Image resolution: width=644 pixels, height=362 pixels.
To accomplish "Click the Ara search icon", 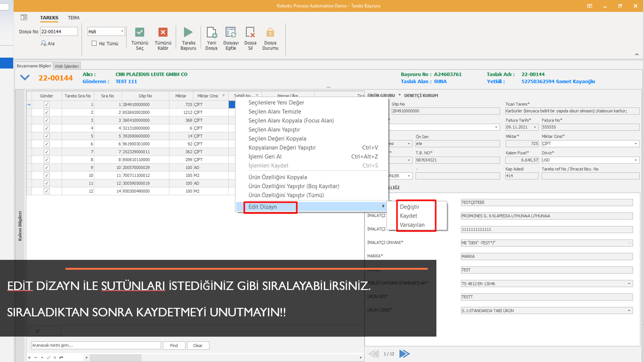I will point(44,43).
